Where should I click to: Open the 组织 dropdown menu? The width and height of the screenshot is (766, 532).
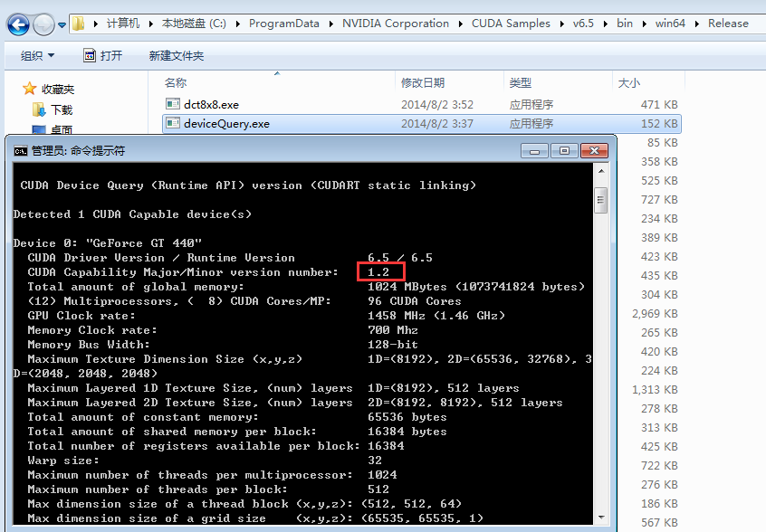(x=38, y=55)
